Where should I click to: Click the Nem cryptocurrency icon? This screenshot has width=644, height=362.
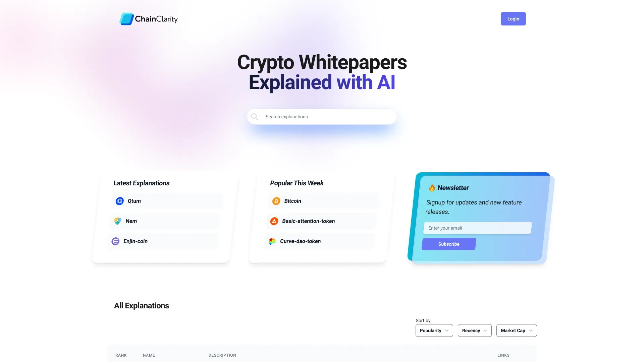click(x=118, y=221)
